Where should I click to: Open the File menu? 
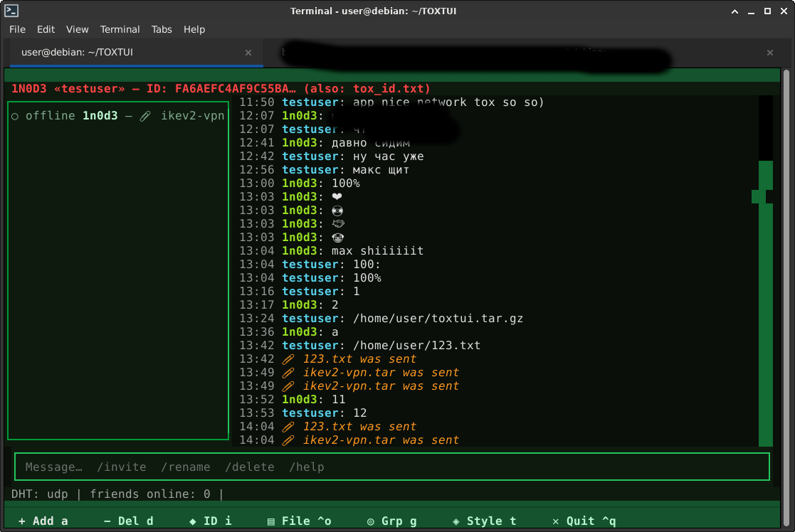[x=17, y=29]
